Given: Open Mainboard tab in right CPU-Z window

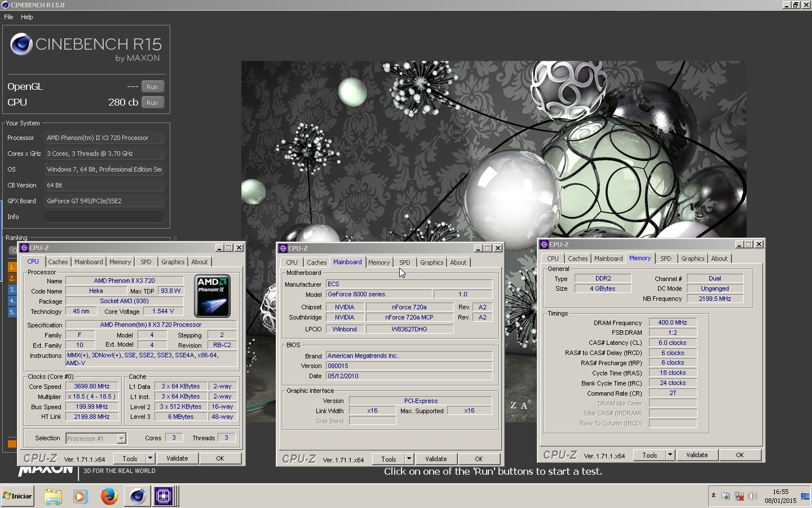Looking at the screenshot, I should pyautogui.click(x=608, y=259).
